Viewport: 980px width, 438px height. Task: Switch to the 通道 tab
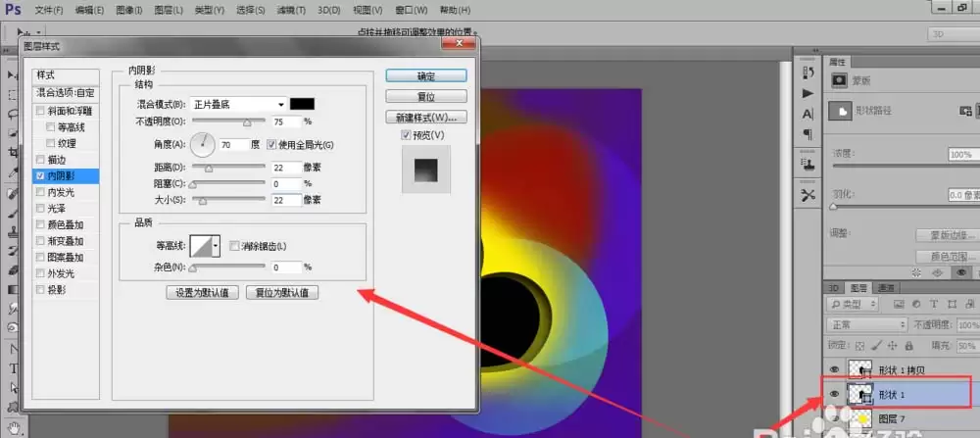coord(886,287)
